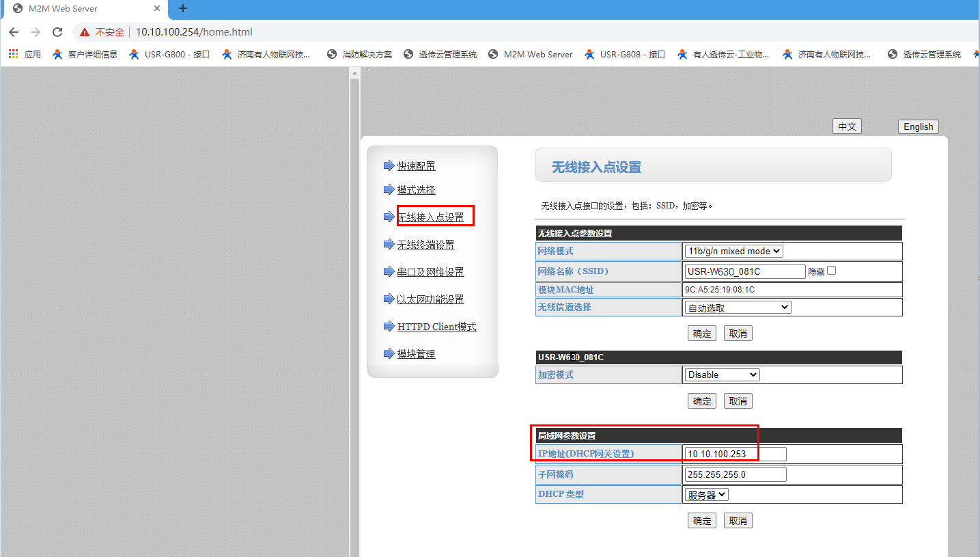Go to 串口及网络设置 page
The height and width of the screenshot is (557, 980).
pos(430,272)
